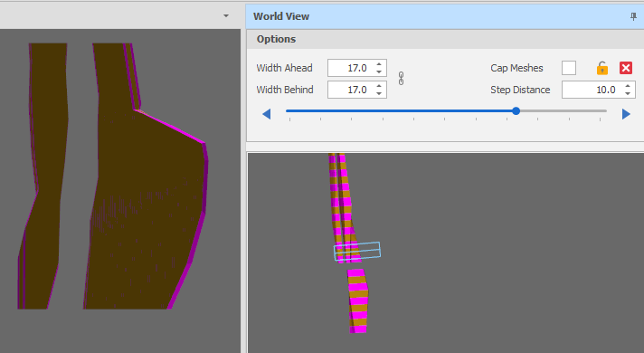
Task: Decrease Width Ahead using down spinner
Action: 379,72
